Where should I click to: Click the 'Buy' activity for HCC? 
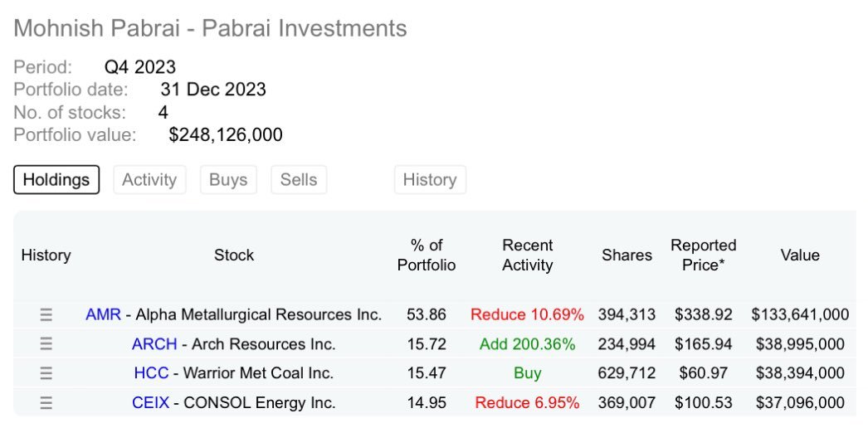(528, 374)
